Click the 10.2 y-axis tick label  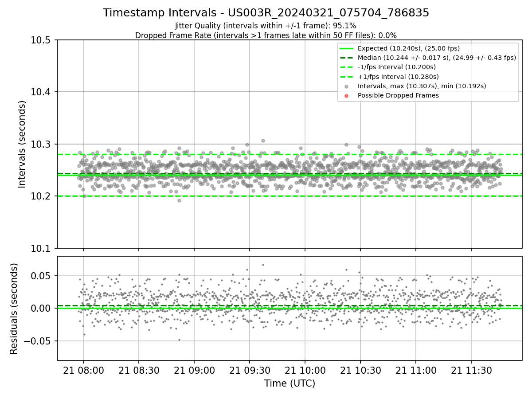(42, 196)
